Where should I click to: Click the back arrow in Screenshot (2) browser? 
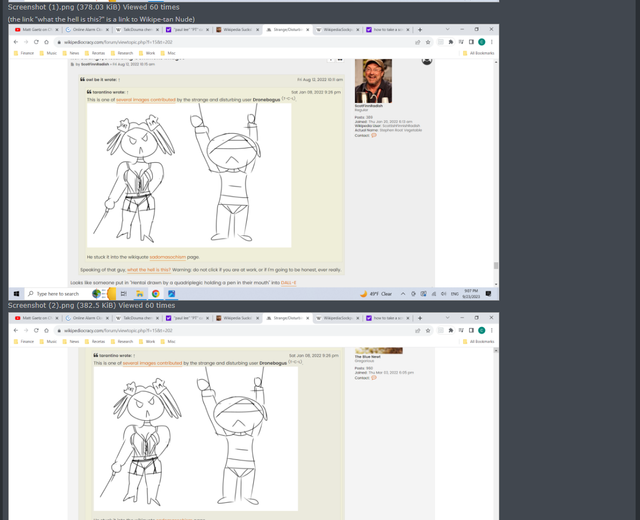click(16, 330)
